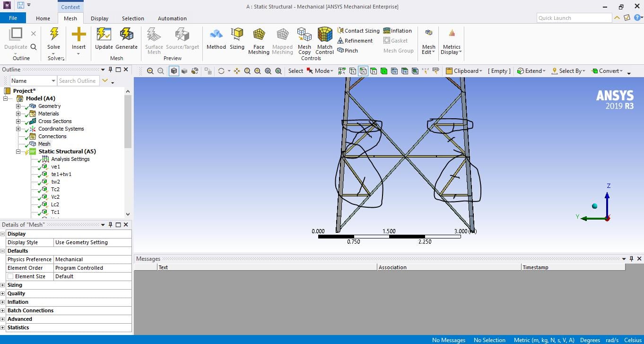This screenshot has width=644, height=344.
Task: Toggle shaded exterior and edges display
Action: [x=174, y=71]
